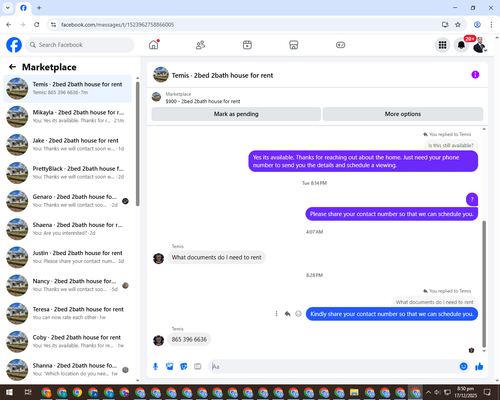The height and width of the screenshot is (400, 500).
Task: Click the 865 396 6636 message
Action: pyautogui.click(x=189, y=339)
